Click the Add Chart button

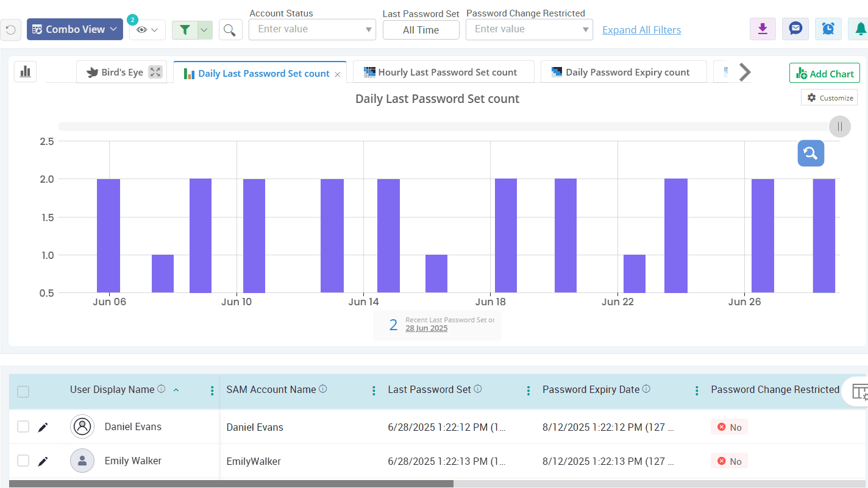point(824,74)
